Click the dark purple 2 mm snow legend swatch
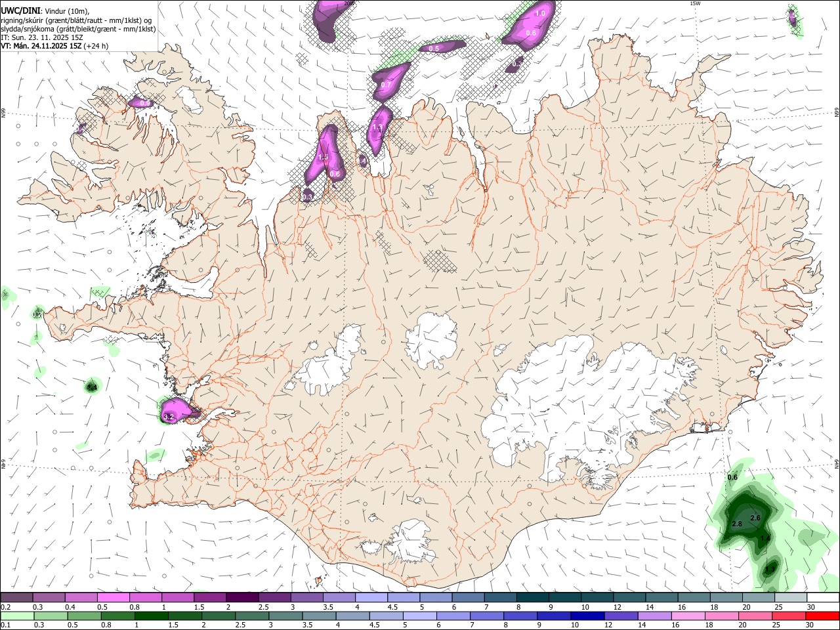The width and height of the screenshot is (840, 630). 242,598
